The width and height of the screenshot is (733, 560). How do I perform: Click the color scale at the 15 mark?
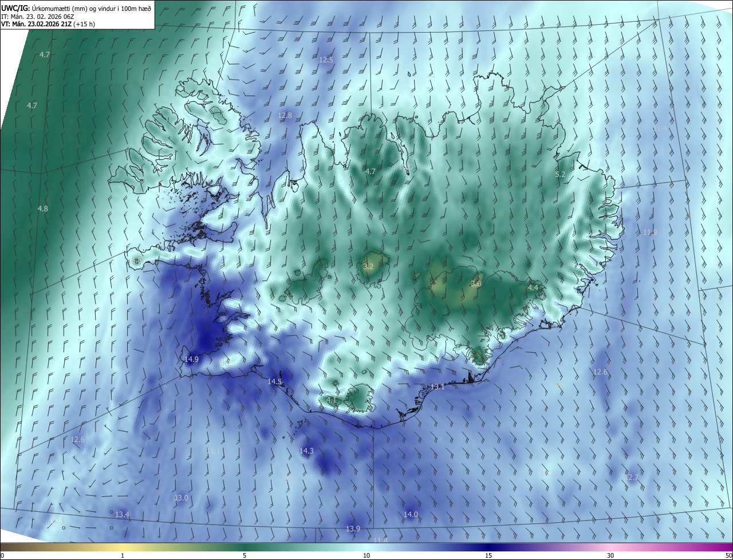[x=488, y=547]
